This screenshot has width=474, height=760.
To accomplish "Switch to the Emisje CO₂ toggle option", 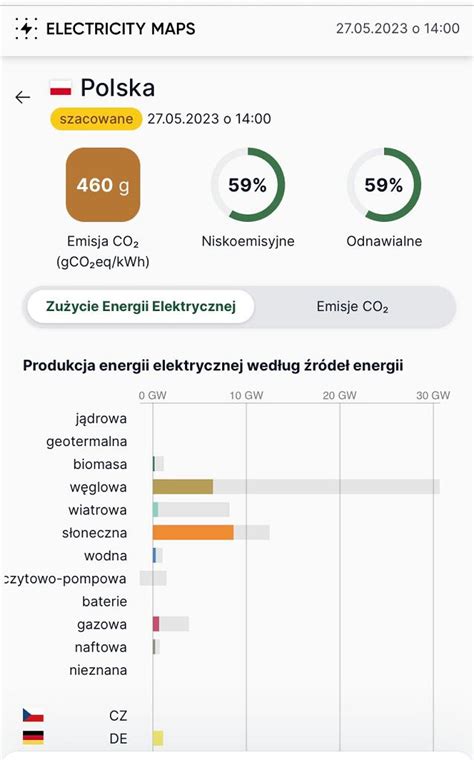I will coord(352,306).
